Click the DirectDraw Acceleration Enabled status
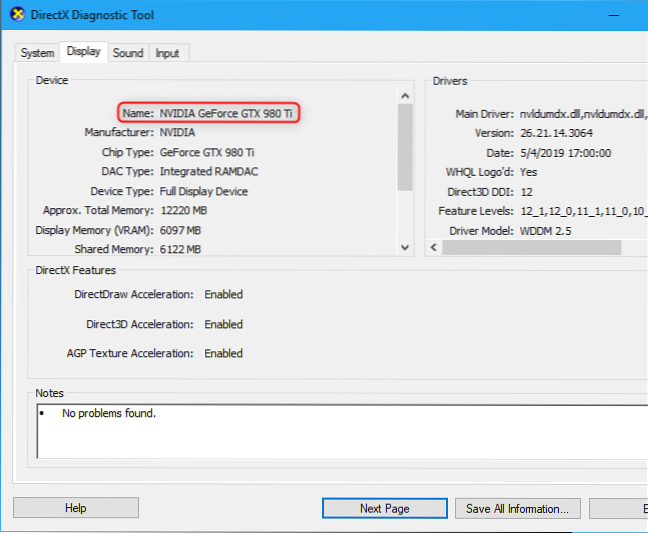 click(223, 295)
